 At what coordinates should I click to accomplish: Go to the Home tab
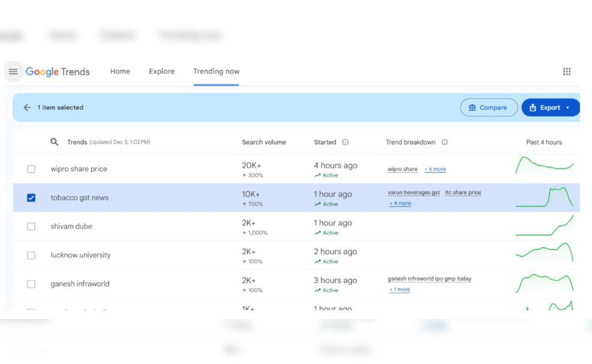click(x=120, y=72)
